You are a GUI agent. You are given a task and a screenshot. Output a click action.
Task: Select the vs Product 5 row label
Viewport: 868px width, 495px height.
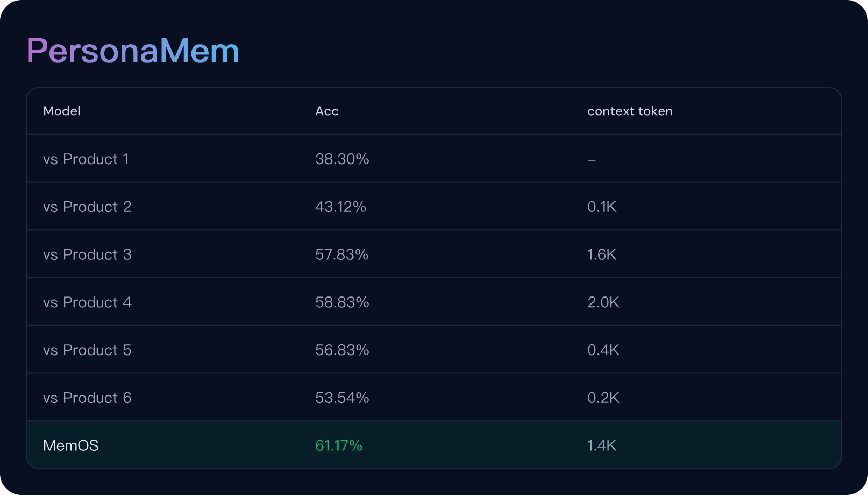tap(87, 350)
